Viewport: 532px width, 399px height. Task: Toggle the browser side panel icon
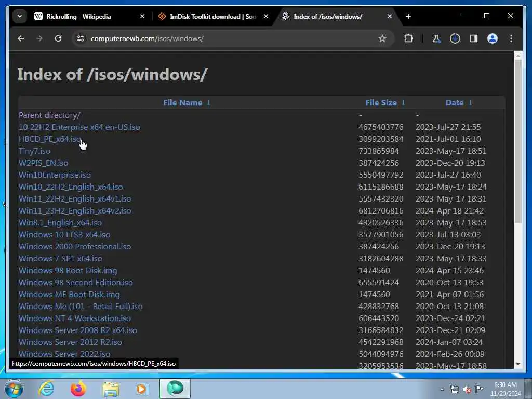click(x=474, y=38)
